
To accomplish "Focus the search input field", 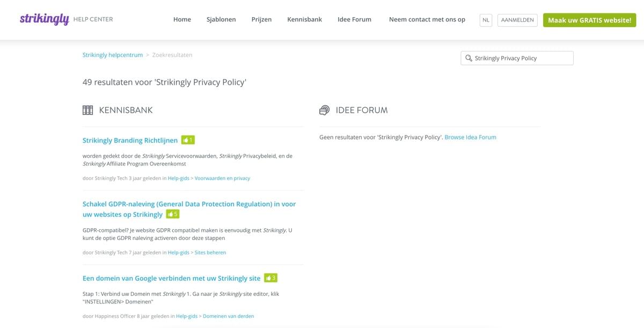I will (521, 58).
